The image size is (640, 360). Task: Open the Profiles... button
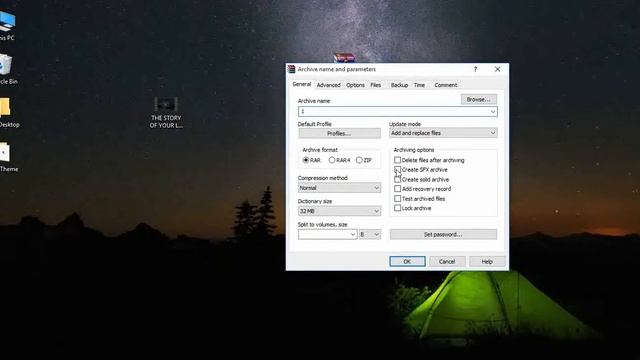(339, 133)
